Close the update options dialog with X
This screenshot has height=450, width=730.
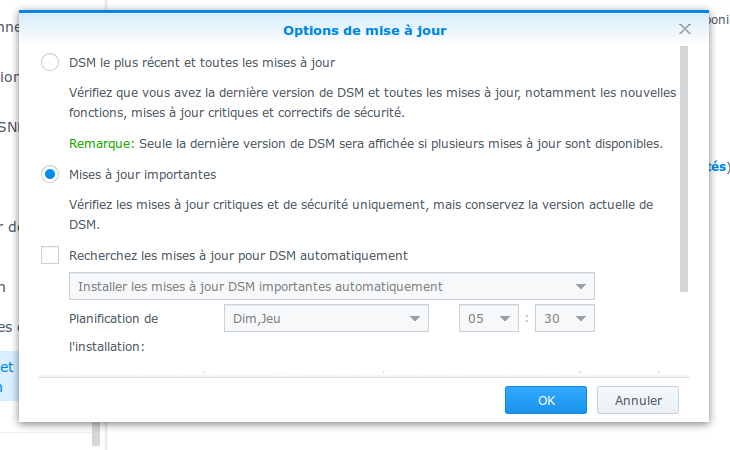684,29
